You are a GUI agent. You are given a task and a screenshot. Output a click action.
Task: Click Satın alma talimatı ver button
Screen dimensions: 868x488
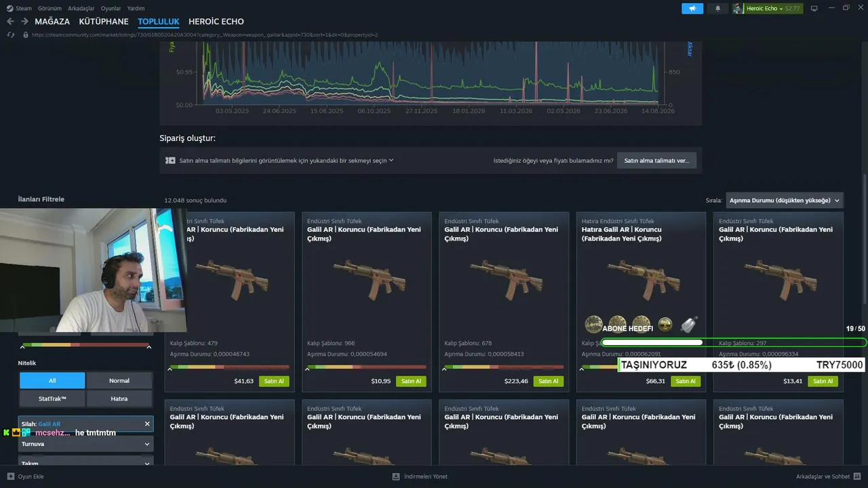[x=656, y=161]
